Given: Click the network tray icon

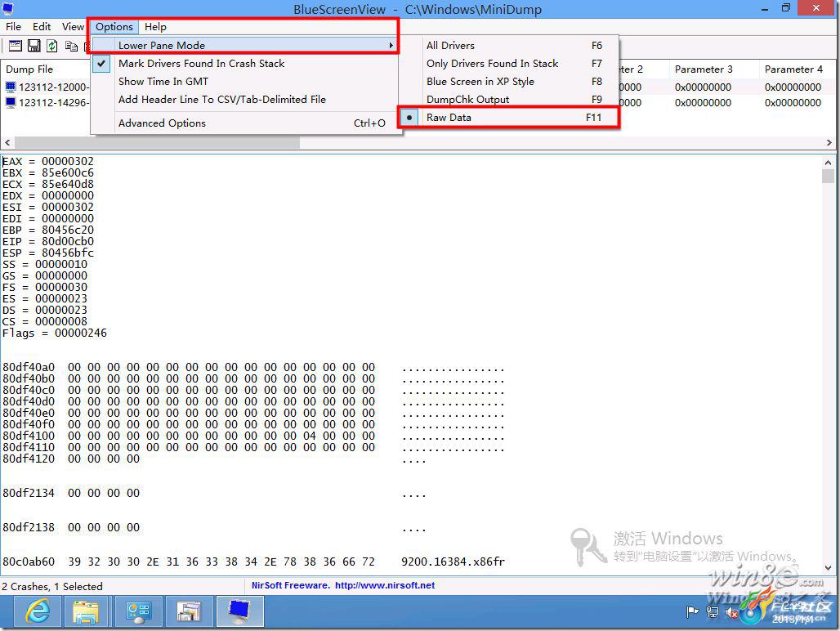Looking at the screenshot, I should (713, 611).
